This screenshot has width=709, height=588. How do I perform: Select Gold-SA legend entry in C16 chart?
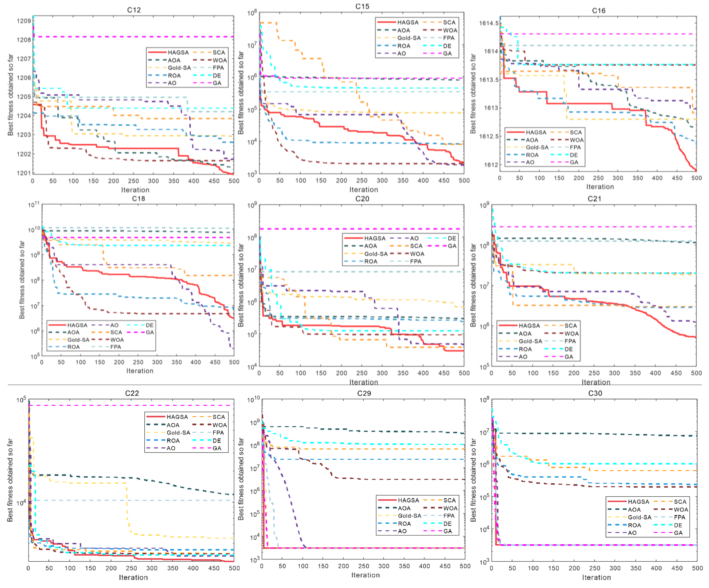tap(537, 147)
